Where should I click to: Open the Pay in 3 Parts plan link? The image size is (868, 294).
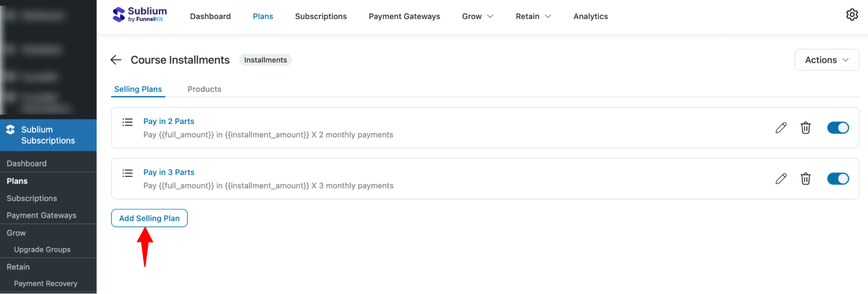168,172
